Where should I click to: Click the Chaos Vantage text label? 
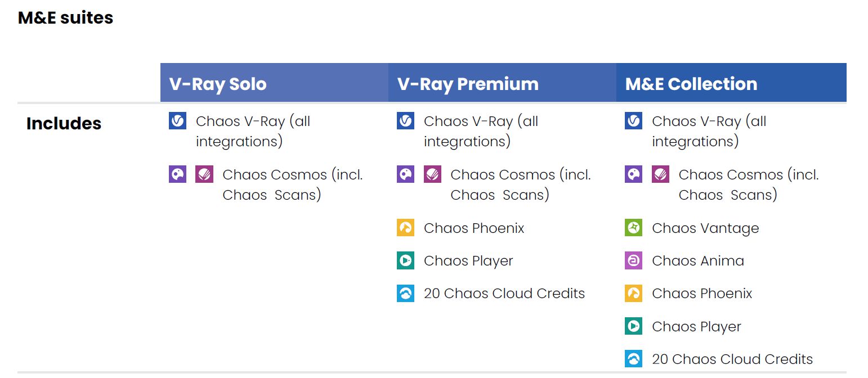(705, 228)
